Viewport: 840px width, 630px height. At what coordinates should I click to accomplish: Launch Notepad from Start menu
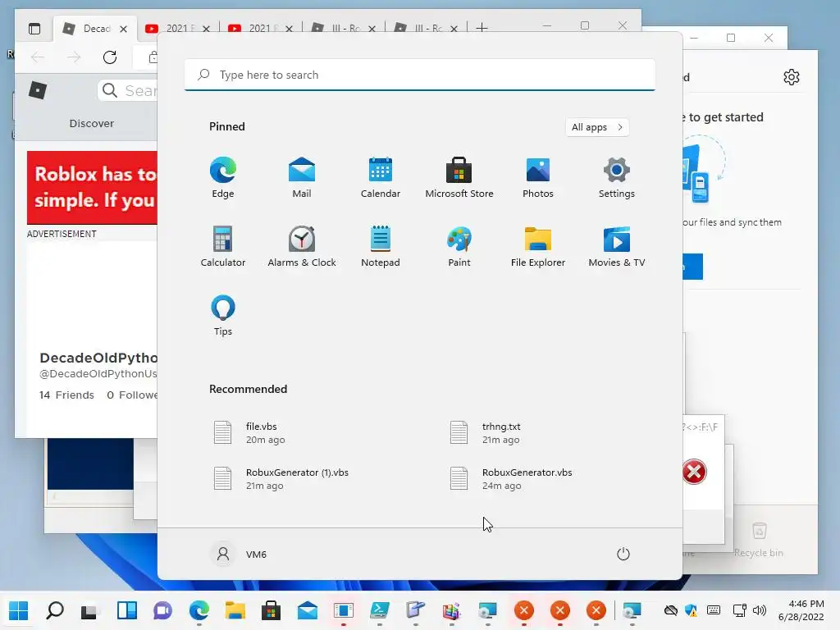[381, 246]
